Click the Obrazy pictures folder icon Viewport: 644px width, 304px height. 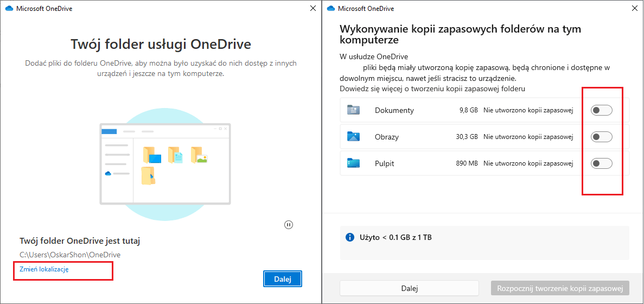tap(353, 136)
